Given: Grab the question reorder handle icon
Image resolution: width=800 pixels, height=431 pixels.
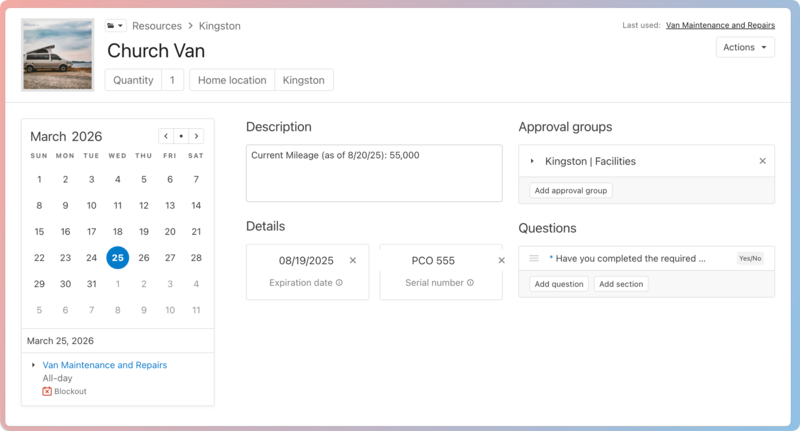Looking at the screenshot, I should [534, 258].
